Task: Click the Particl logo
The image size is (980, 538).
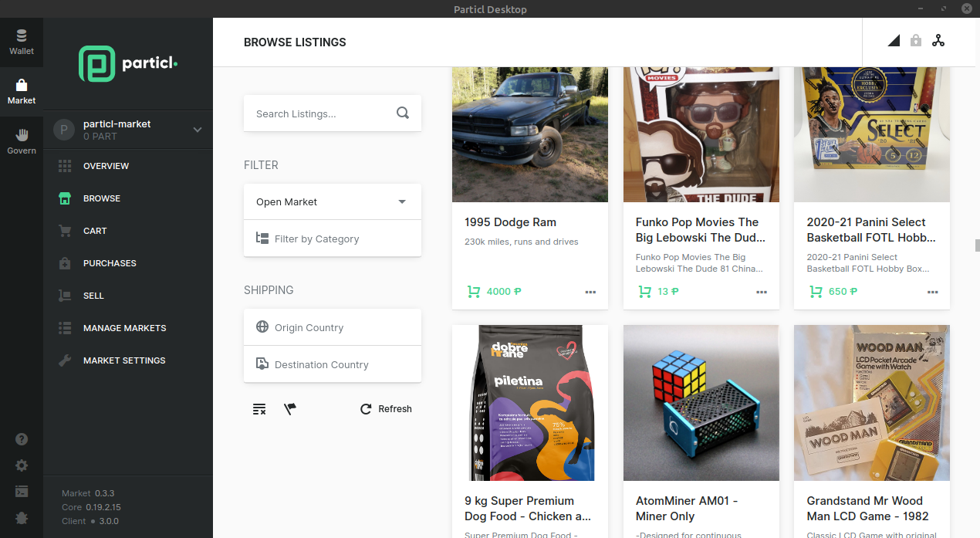Action: [x=128, y=64]
